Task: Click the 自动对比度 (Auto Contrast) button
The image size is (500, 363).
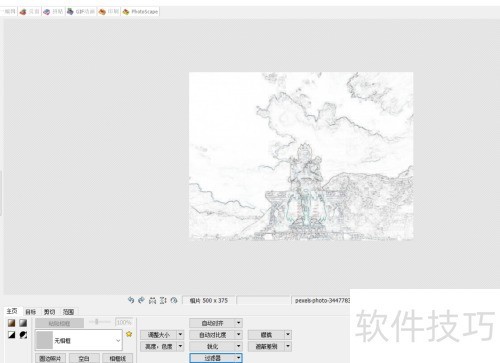Action: 212,335
